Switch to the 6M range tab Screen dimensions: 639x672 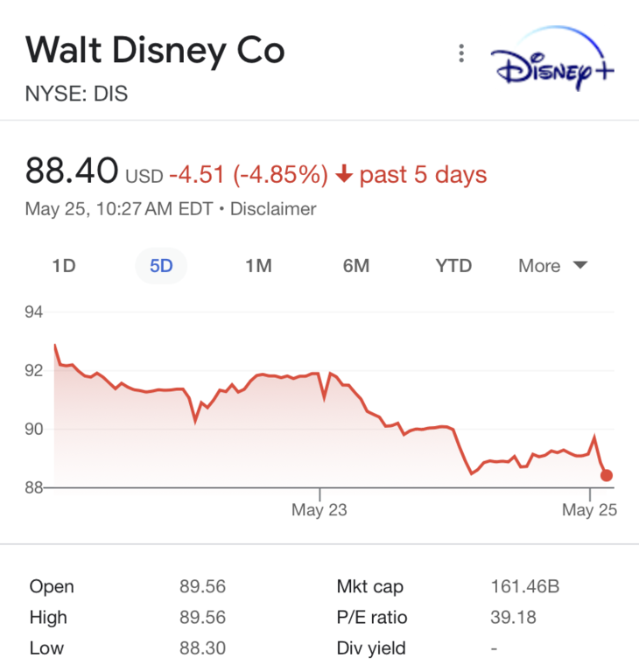[355, 266]
